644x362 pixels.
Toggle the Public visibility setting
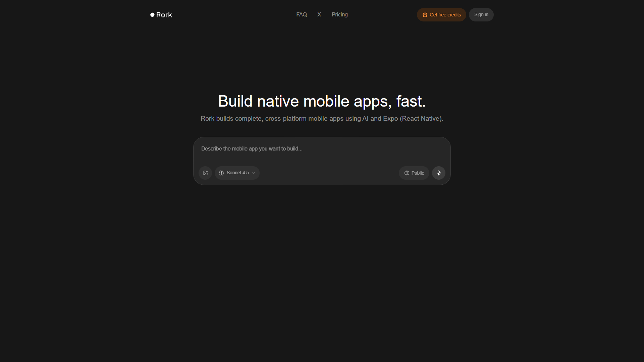tap(414, 173)
